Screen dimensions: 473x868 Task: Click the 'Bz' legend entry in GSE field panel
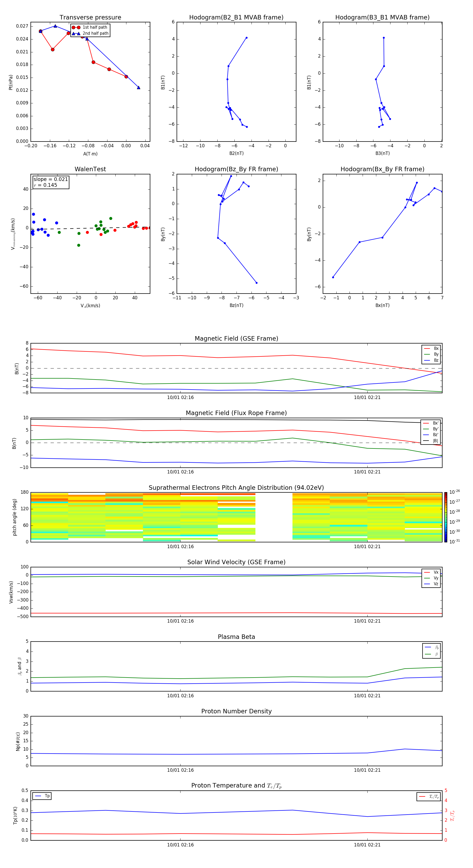pos(431,361)
